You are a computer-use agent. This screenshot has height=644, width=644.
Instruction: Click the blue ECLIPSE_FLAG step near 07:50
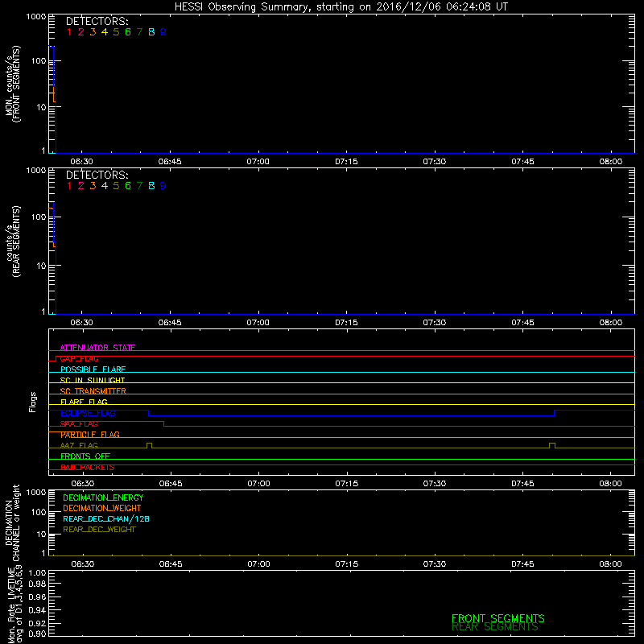[555, 413]
